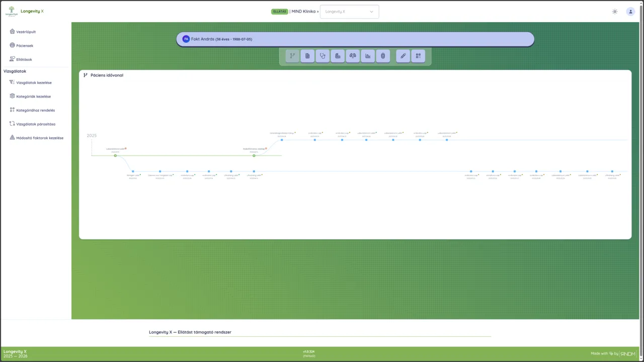644x362 pixels.
Task: Click the Páciens idővonal panel heading
Action: 107,75
